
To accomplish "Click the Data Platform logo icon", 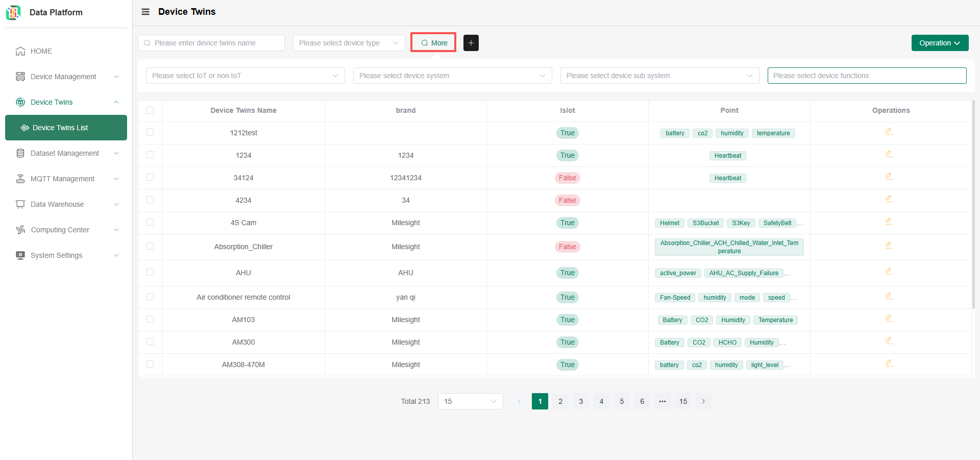I will pos(13,12).
